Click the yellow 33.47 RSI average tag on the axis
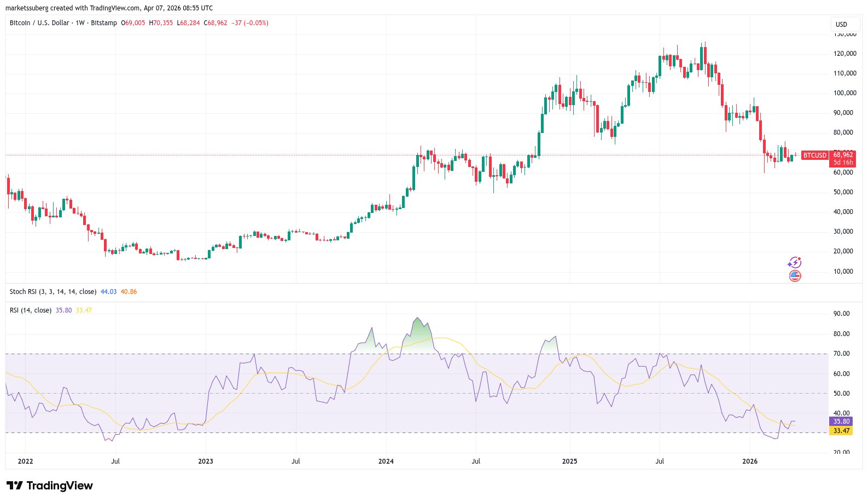The width and height of the screenshot is (868, 502). click(841, 431)
